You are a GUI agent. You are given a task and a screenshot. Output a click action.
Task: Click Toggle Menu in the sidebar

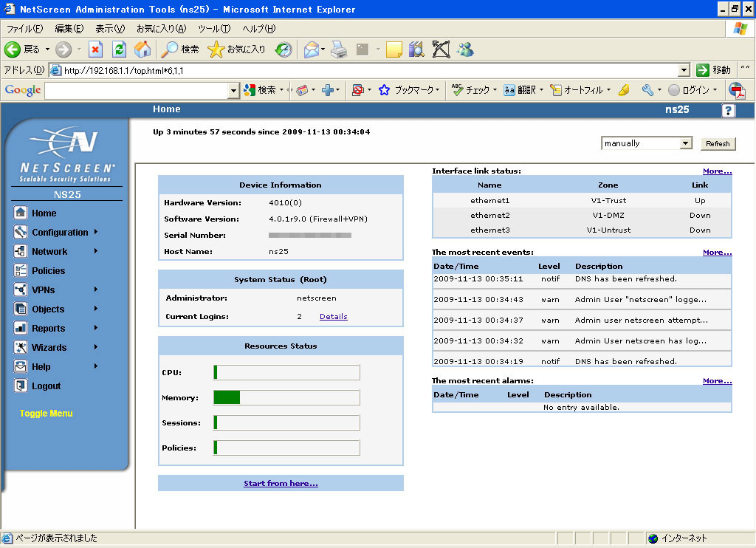47,414
